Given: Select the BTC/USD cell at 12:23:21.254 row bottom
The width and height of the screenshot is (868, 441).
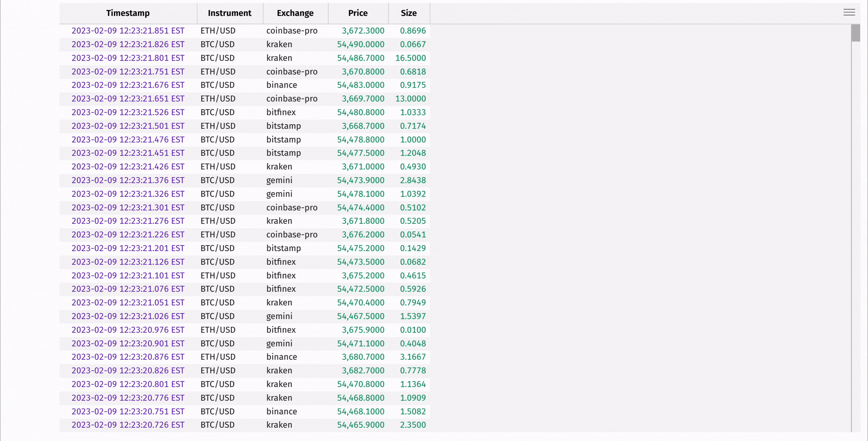Looking at the screenshot, I should click(217, 425).
